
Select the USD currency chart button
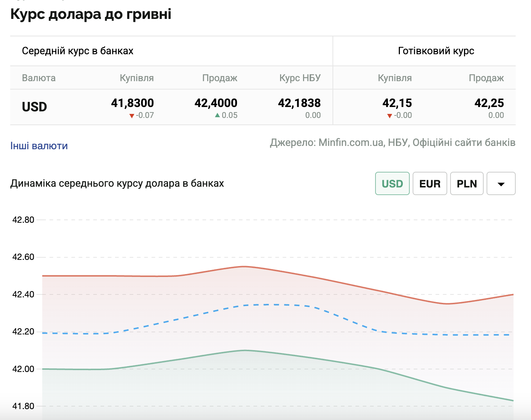tap(392, 183)
